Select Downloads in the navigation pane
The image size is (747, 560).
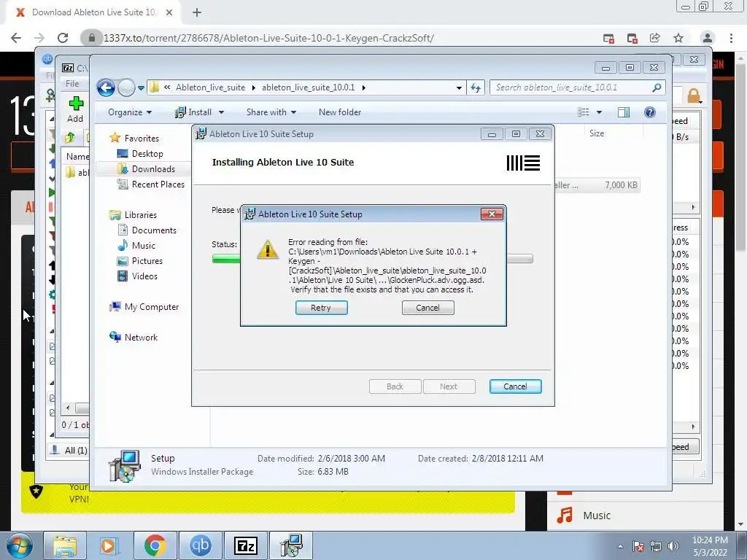[x=146, y=169]
